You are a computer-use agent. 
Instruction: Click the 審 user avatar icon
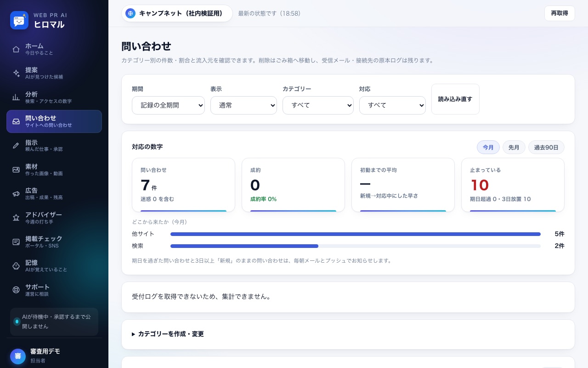[x=18, y=356]
